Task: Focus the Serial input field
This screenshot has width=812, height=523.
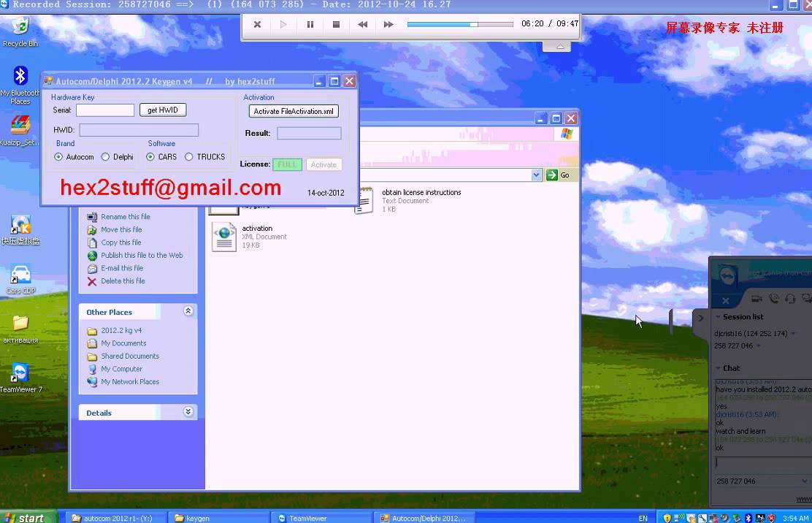Action: point(105,110)
